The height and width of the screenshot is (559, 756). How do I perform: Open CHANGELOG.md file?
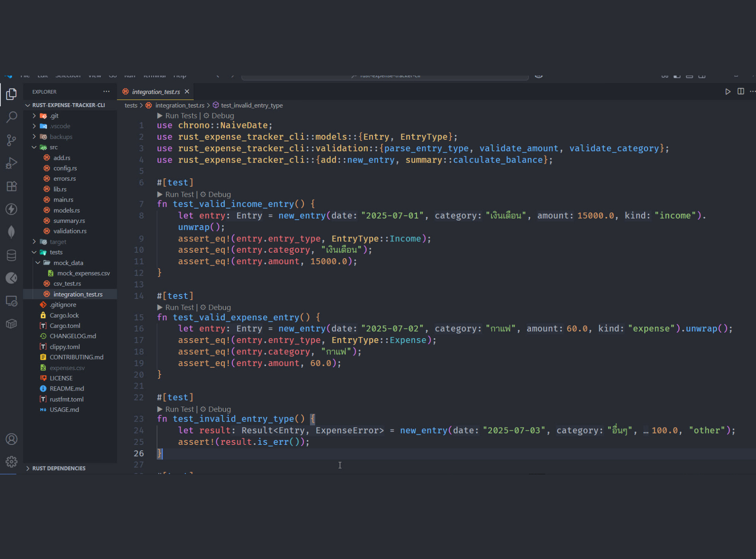tap(73, 336)
